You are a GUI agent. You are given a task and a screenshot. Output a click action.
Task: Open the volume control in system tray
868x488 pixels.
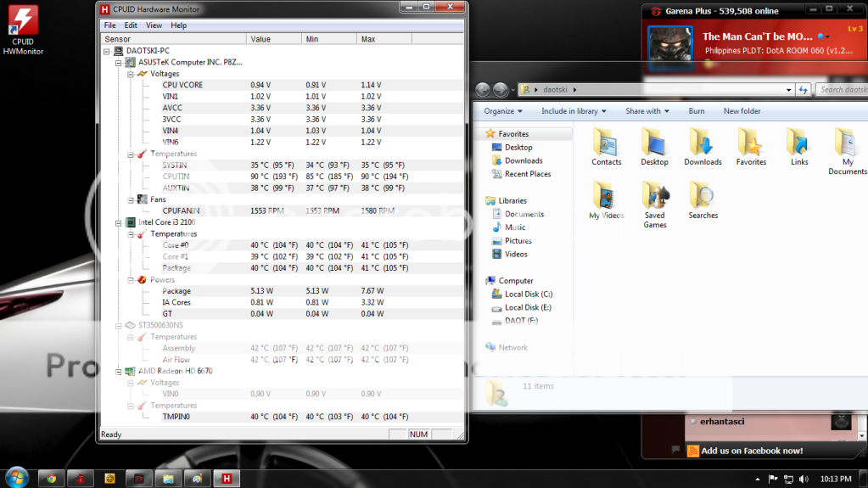804,480
